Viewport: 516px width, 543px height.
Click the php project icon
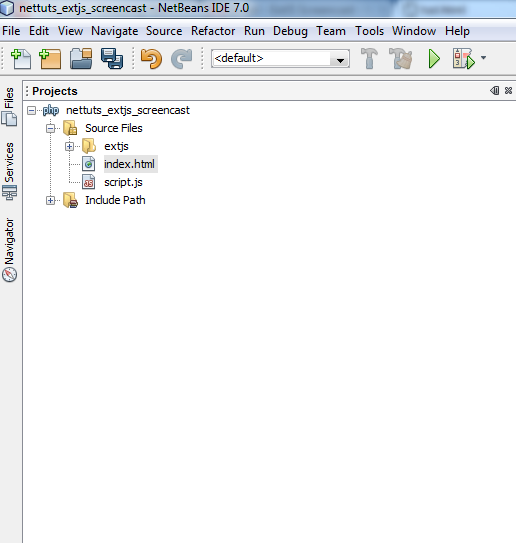(51, 110)
